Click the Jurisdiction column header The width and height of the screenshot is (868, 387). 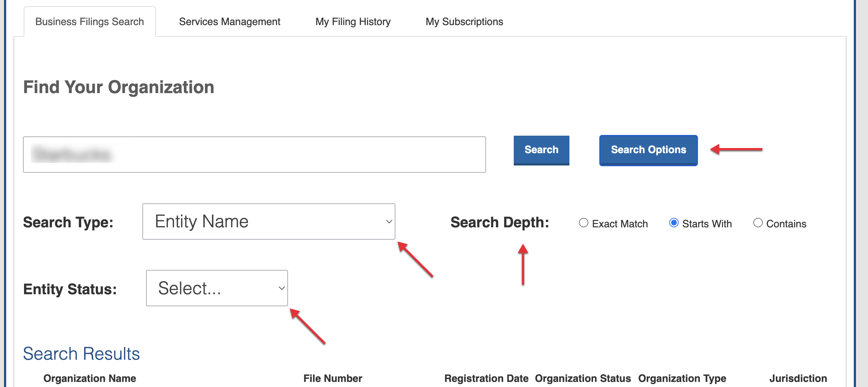[798, 379]
